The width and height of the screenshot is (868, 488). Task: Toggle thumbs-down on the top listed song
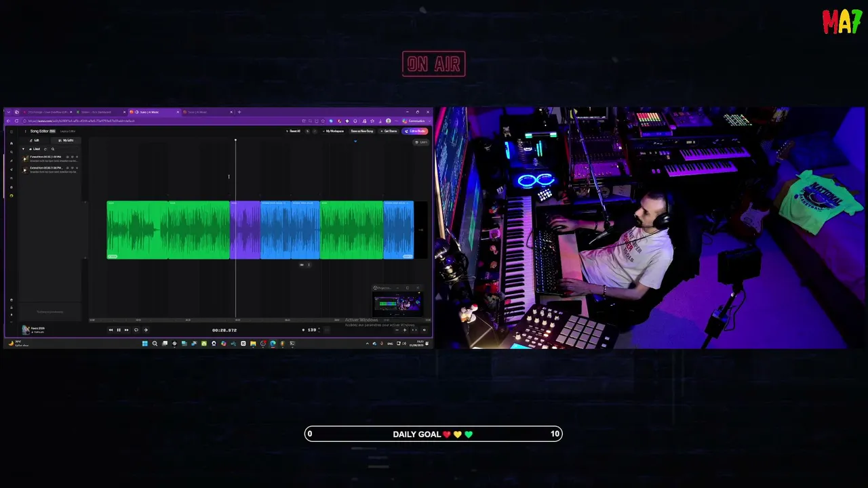[x=72, y=157]
